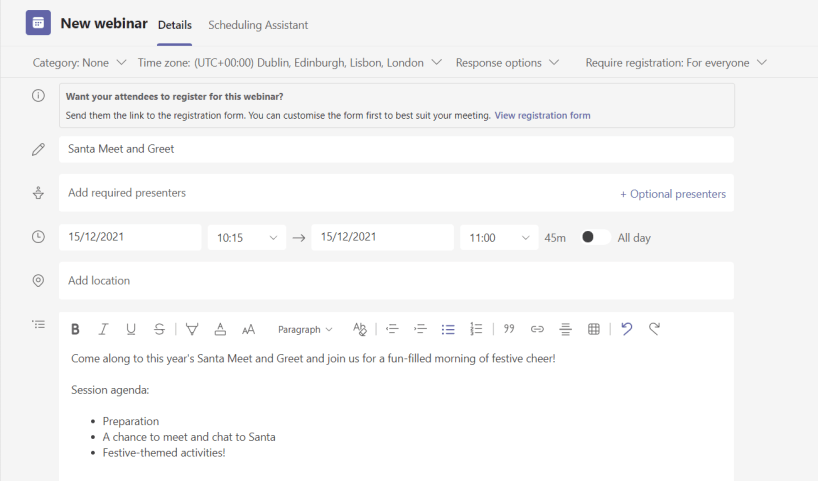Open the Paragraph style dropdown
Screen dimensions: 818x481
pos(305,329)
